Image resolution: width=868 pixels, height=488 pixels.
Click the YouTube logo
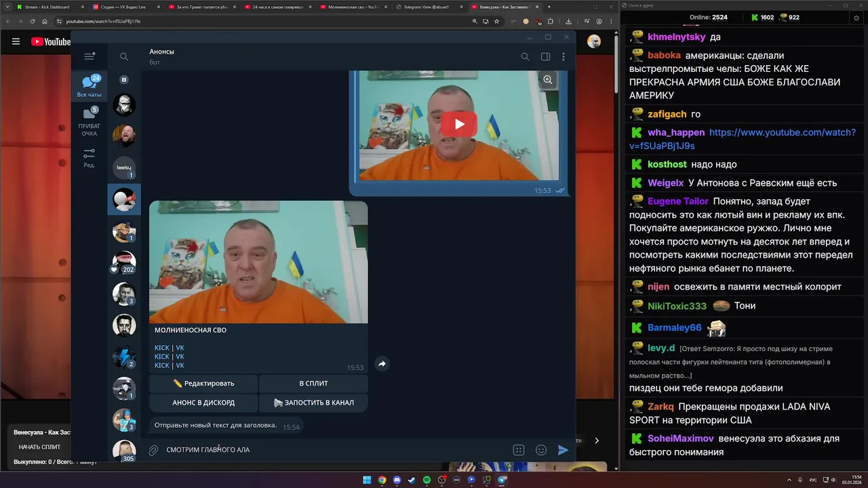(x=51, y=41)
